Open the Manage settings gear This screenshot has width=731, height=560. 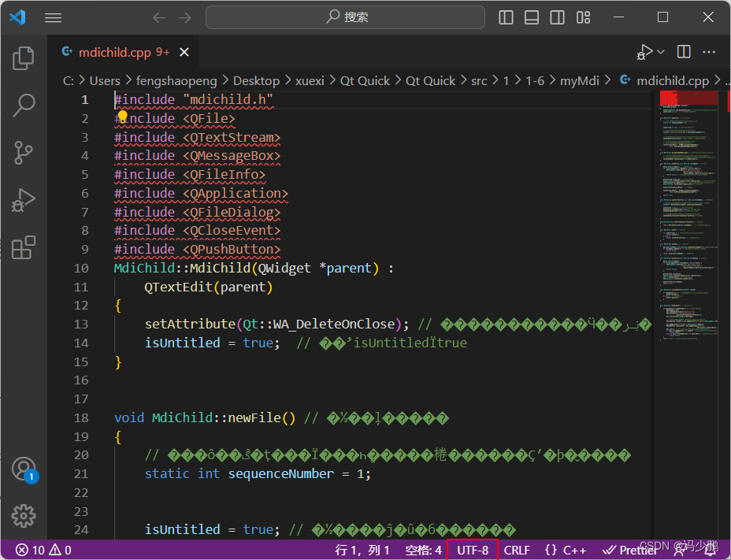click(24, 516)
